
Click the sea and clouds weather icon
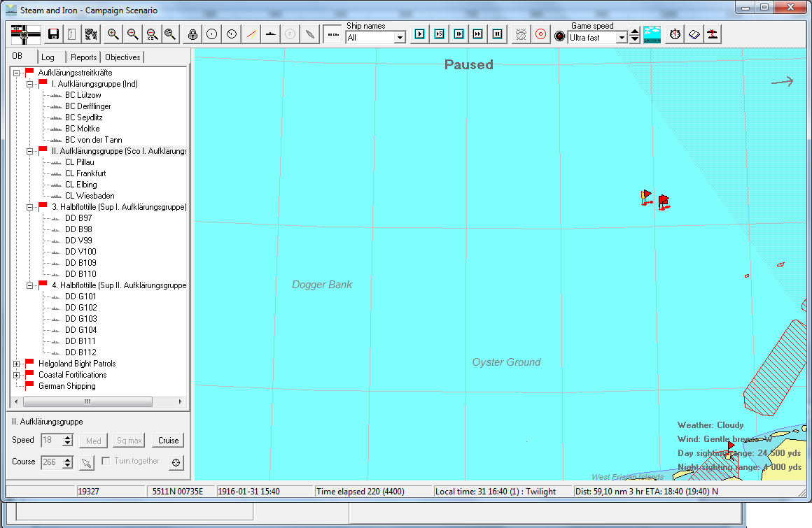(652, 35)
